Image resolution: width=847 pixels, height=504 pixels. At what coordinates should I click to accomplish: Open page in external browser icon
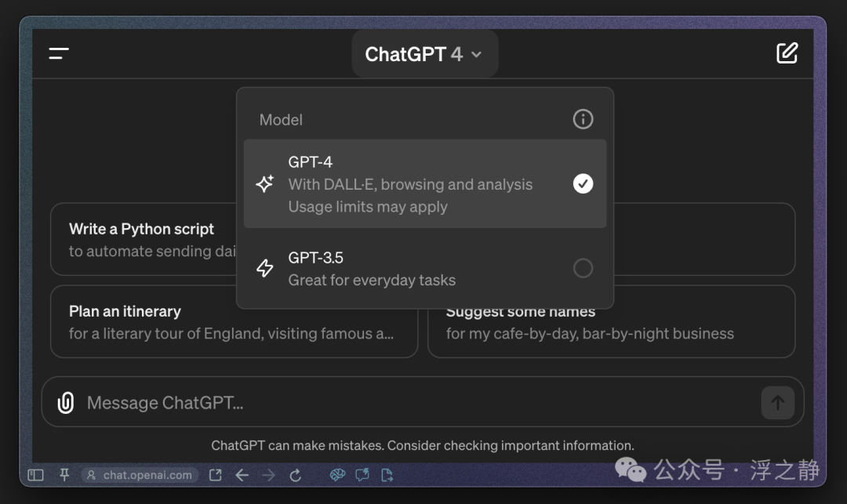tap(216, 475)
